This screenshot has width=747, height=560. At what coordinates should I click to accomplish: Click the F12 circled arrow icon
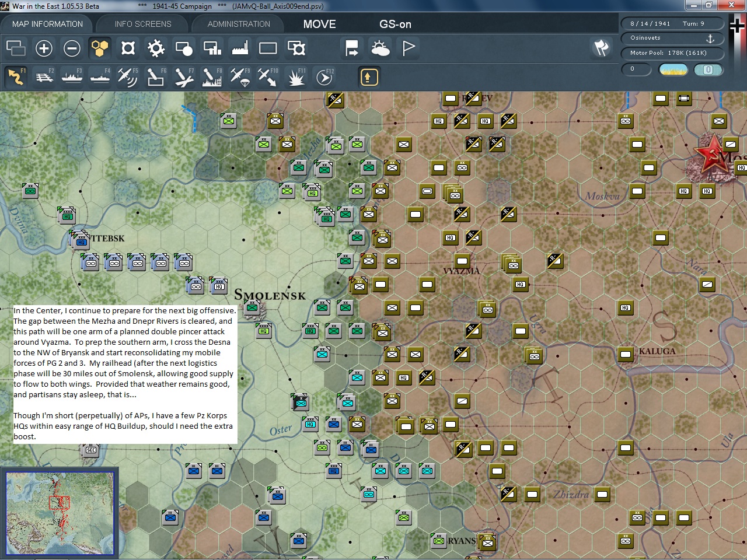[324, 77]
